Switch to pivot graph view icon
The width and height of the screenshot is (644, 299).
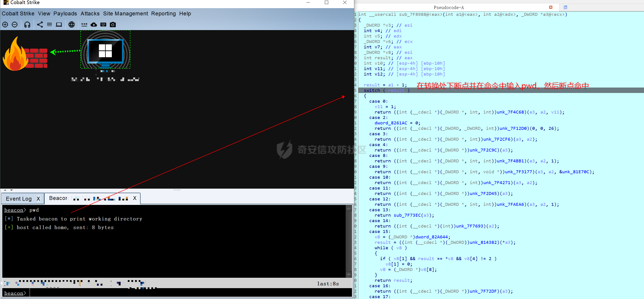click(40, 24)
